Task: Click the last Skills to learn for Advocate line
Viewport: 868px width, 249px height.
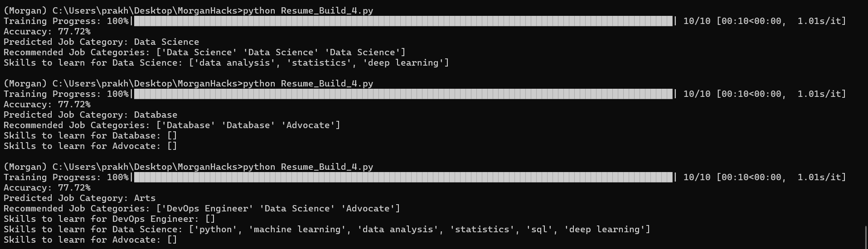Action: point(91,239)
